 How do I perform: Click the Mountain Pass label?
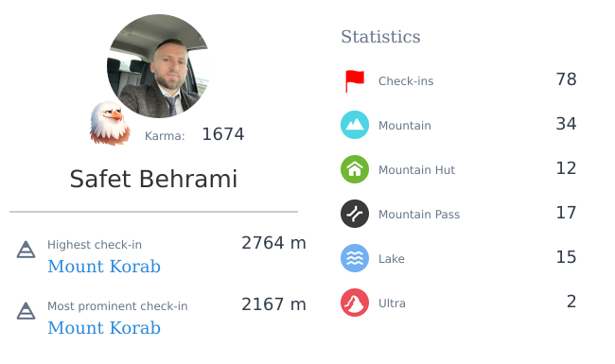click(x=419, y=215)
